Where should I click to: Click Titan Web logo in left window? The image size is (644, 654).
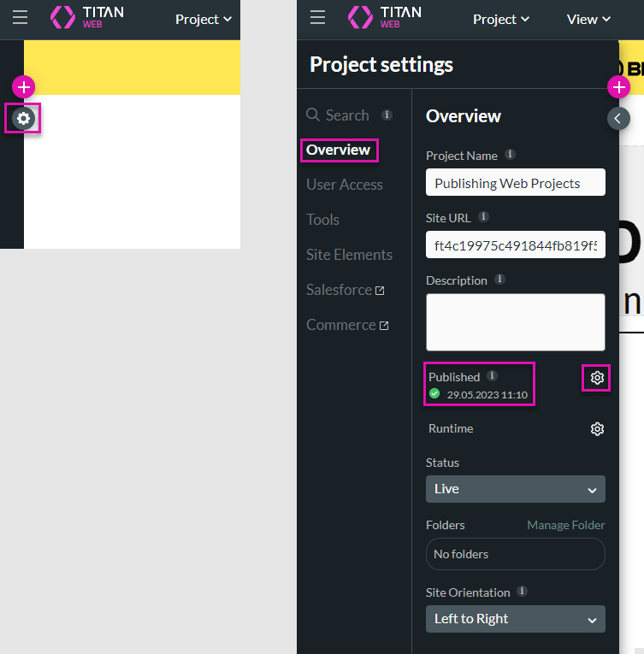[x=87, y=17]
